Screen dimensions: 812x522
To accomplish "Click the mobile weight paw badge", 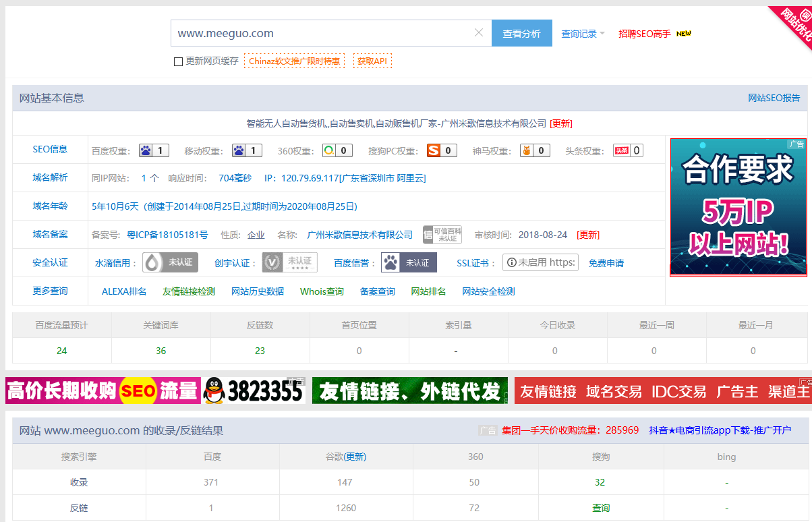I will coord(247,150).
